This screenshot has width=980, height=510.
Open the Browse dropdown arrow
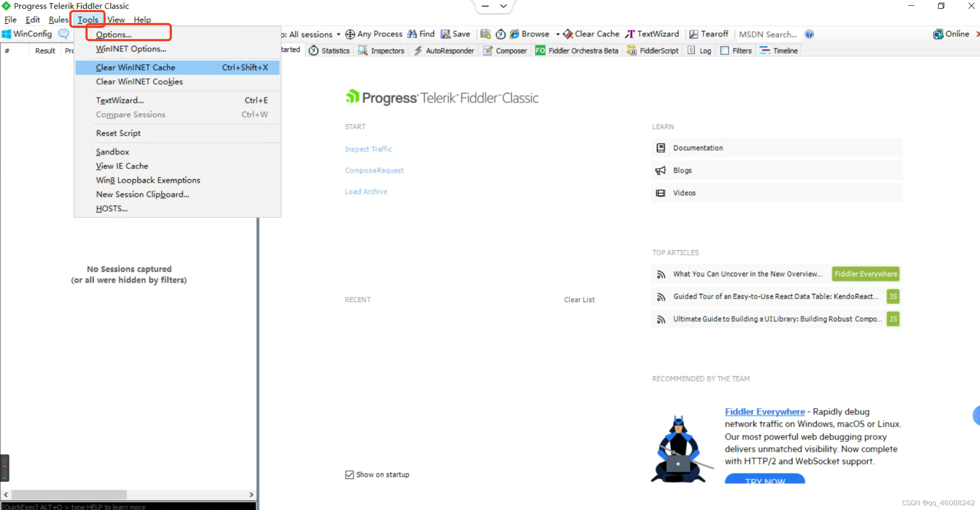click(557, 34)
